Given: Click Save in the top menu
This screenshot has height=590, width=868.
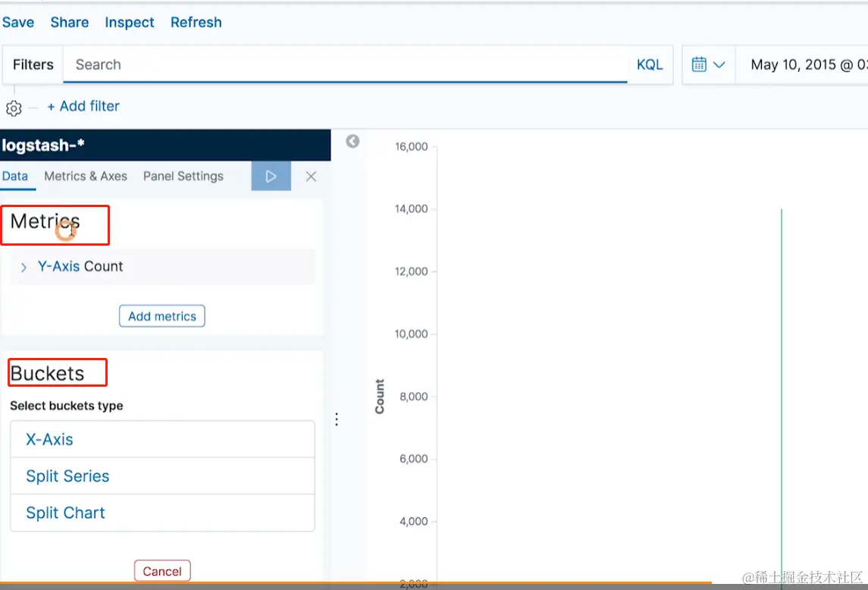Looking at the screenshot, I should (x=18, y=22).
